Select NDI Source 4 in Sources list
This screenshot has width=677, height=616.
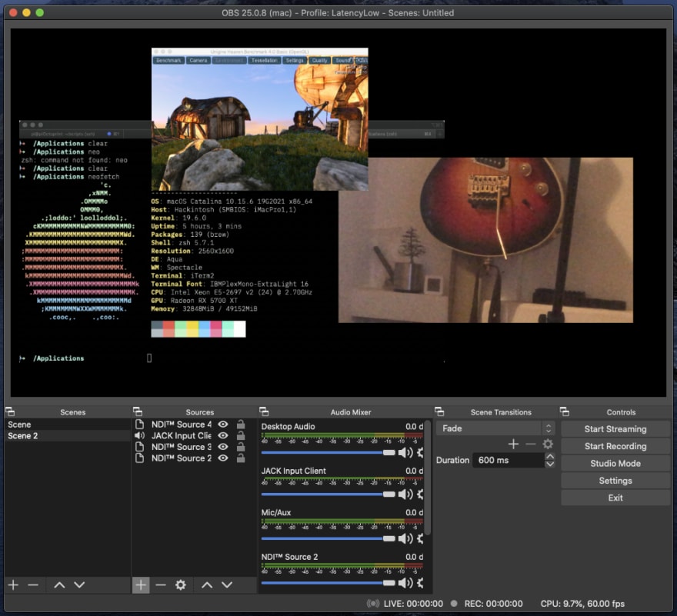181,425
